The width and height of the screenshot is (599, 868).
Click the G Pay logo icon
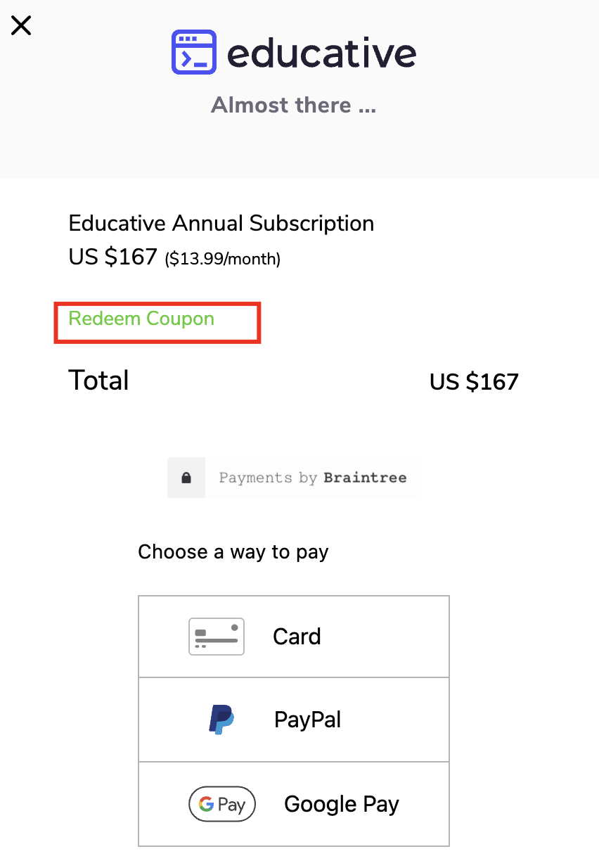click(222, 804)
